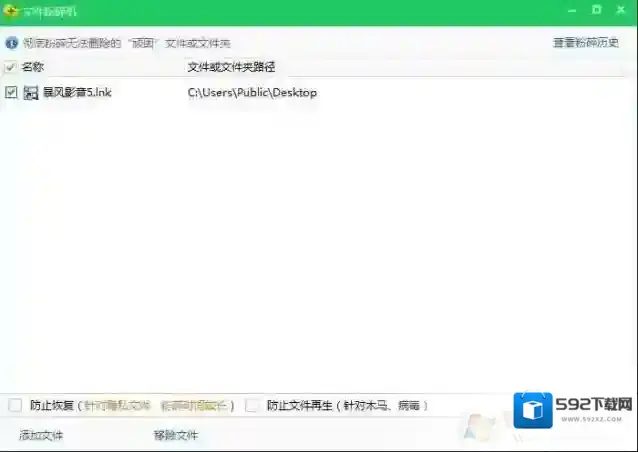Select the 暴风影音5.lnk file name
Viewport: 638px width, 452px height.
(x=76, y=93)
